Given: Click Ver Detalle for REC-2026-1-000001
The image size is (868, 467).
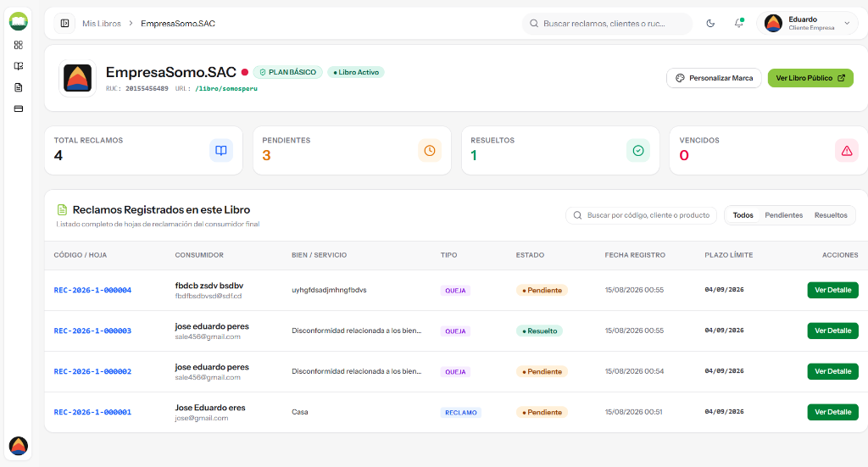Looking at the screenshot, I should pyautogui.click(x=832, y=412).
